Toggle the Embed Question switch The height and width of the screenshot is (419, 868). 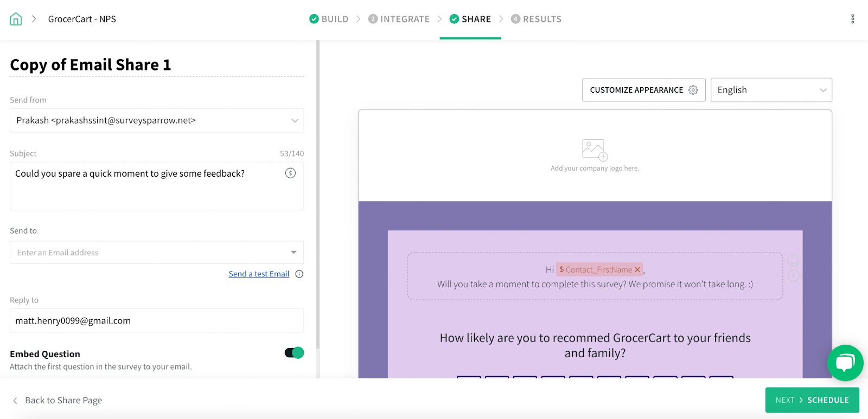[x=294, y=353]
